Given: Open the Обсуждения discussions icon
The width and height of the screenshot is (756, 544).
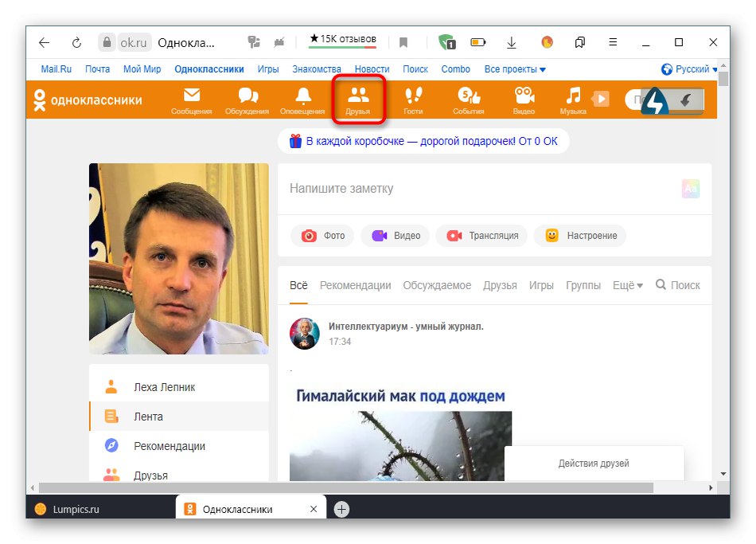Looking at the screenshot, I should 247,99.
